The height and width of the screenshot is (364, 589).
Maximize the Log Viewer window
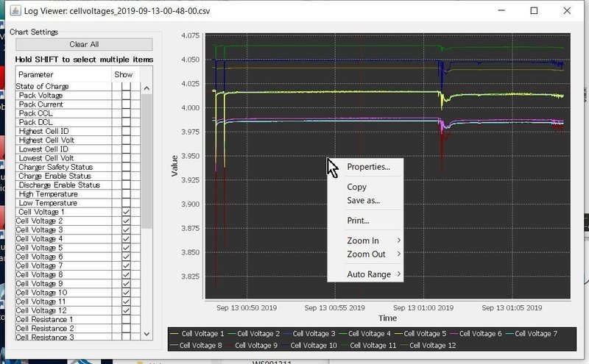click(x=534, y=10)
